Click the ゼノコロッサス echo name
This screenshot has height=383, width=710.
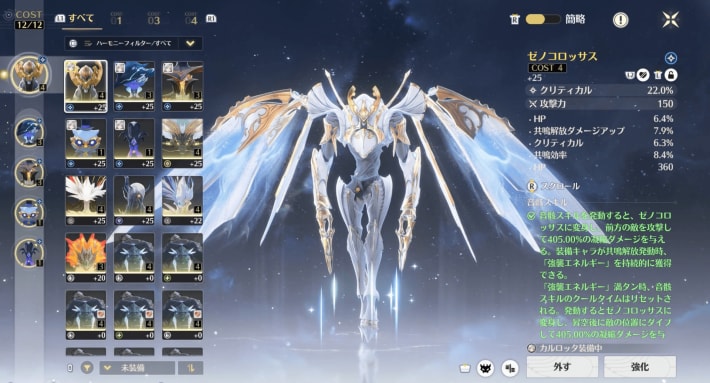click(x=562, y=56)
